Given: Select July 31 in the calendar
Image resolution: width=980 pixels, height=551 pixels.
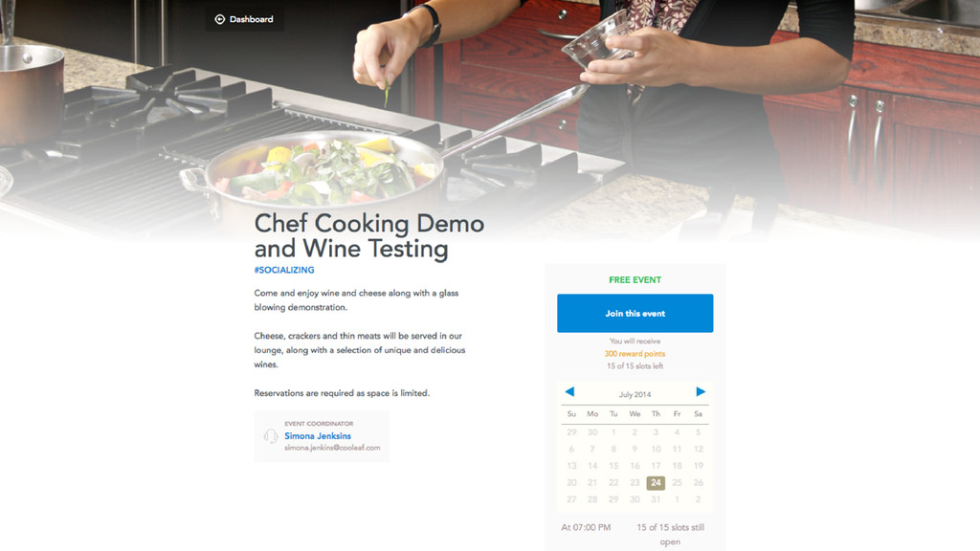Looking at the screenshot, I should (x=656, y=499).
